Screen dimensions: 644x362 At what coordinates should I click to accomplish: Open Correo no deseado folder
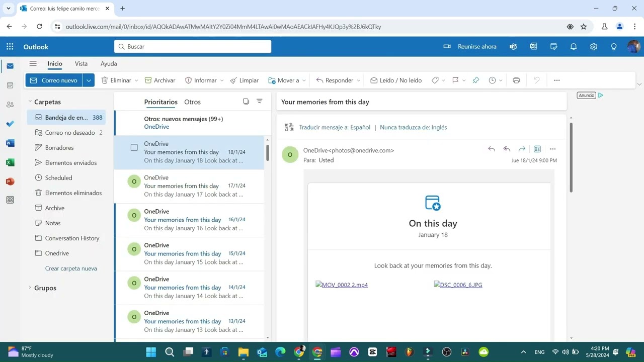(66, 133)
